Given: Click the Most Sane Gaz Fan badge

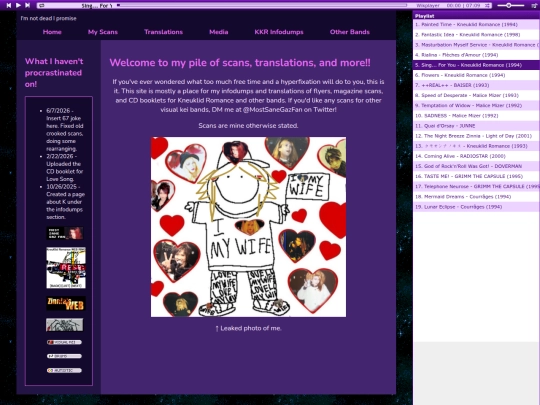Looking at the screenshot, I should pos(65,233).
